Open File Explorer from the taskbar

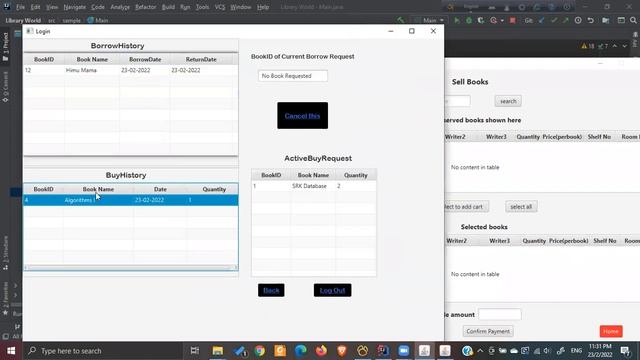(x=218, y=351)
